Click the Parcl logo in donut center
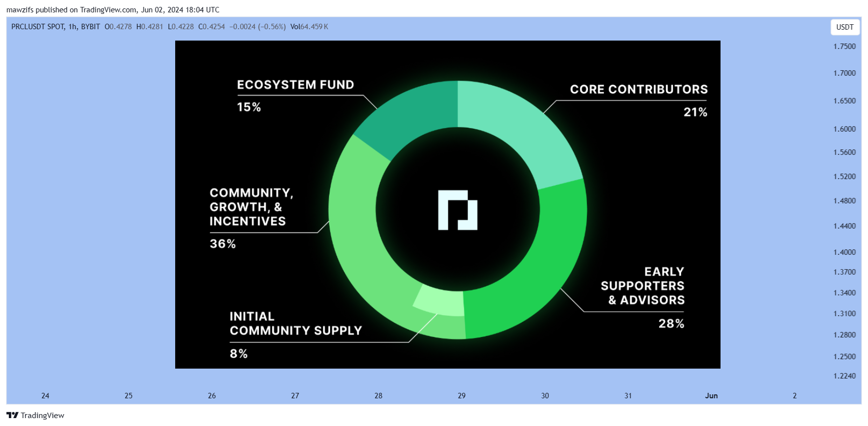Viewport: 868px width, 426px height. click(x=458, y=210)
